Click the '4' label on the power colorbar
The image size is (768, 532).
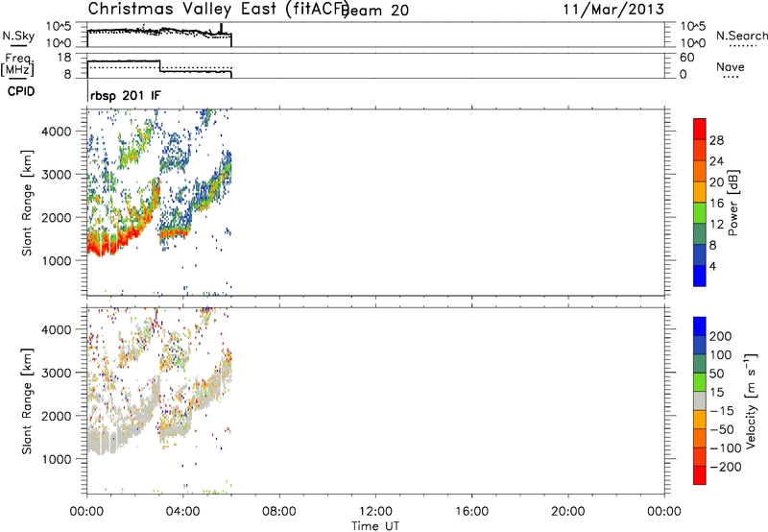pos(712,266)
